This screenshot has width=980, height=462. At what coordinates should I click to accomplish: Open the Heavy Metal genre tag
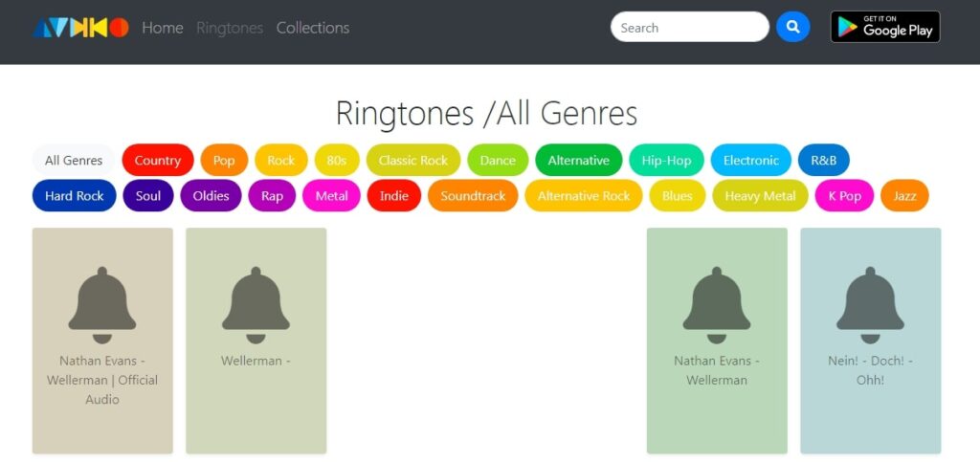coord(760,196)
